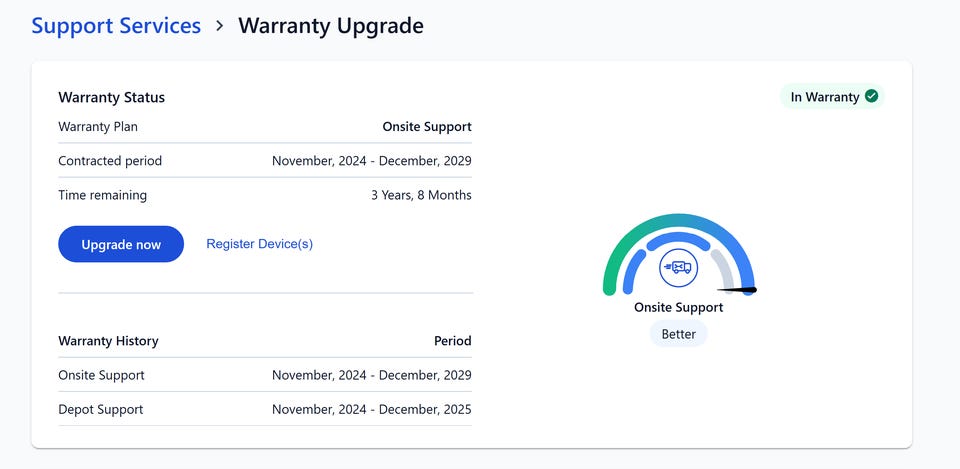This screenshot has width=960, height=469.
Task: Click the delivery truck icon inside the gauge
Action: coord(678,267)
